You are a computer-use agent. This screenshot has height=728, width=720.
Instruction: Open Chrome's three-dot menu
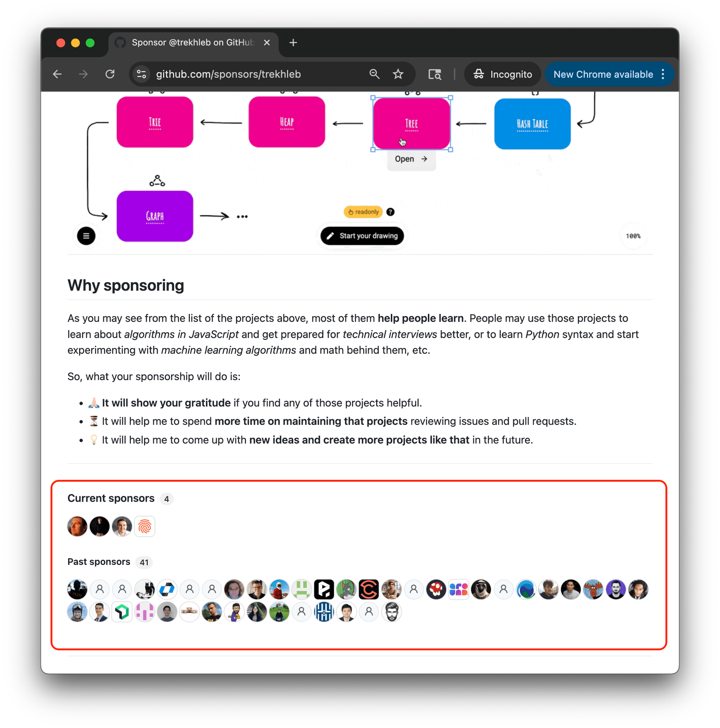coord(663,74)
